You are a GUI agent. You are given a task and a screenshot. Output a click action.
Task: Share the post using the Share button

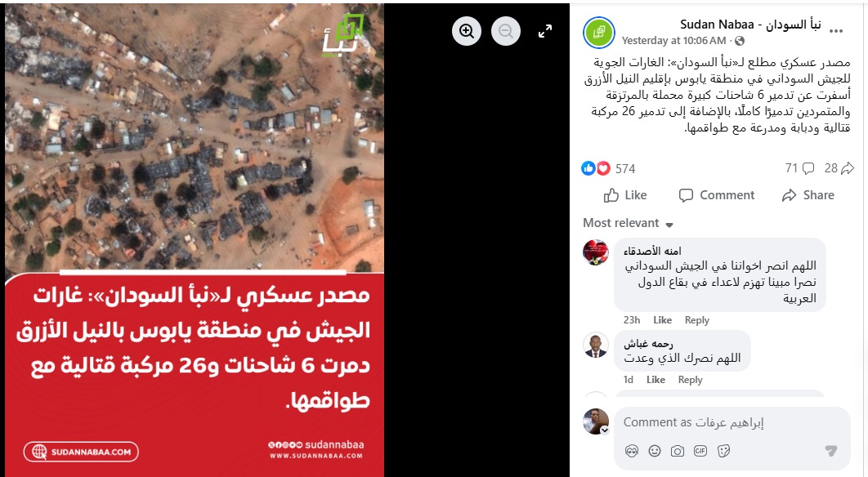click(808, 194)
